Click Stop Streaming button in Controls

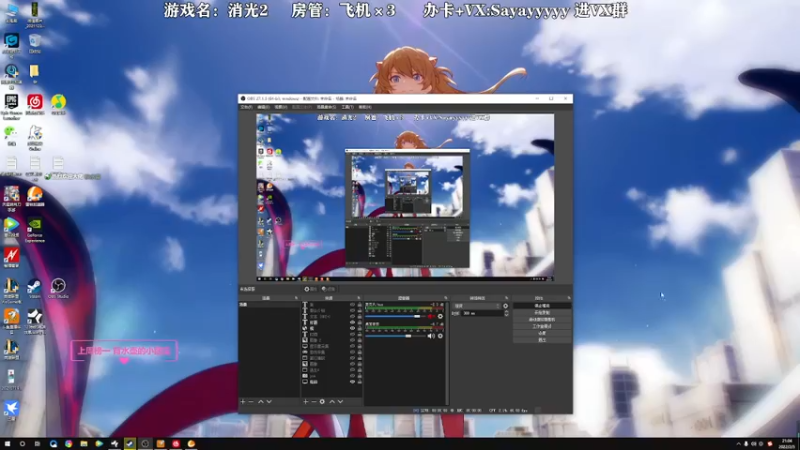click(542, 306)
